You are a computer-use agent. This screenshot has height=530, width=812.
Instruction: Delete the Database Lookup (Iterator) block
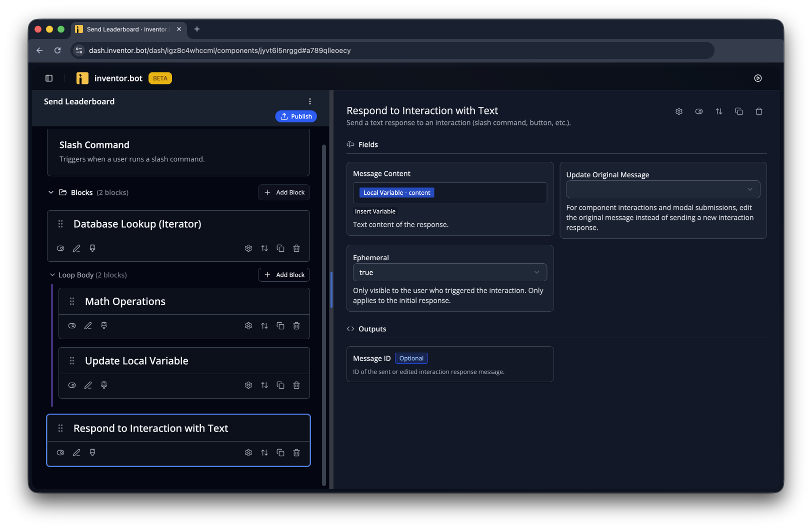click(296, 248)
